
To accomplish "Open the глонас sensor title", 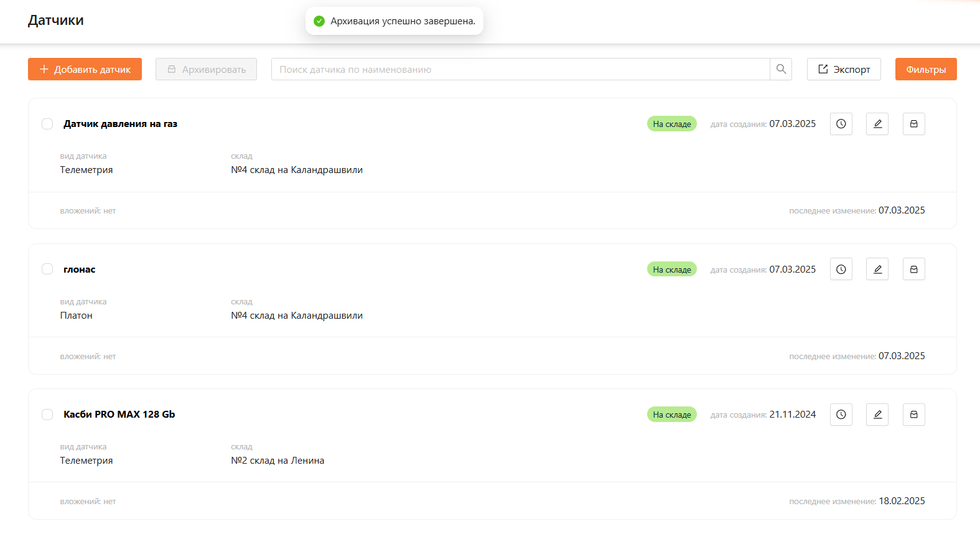I will click(80, 270).
